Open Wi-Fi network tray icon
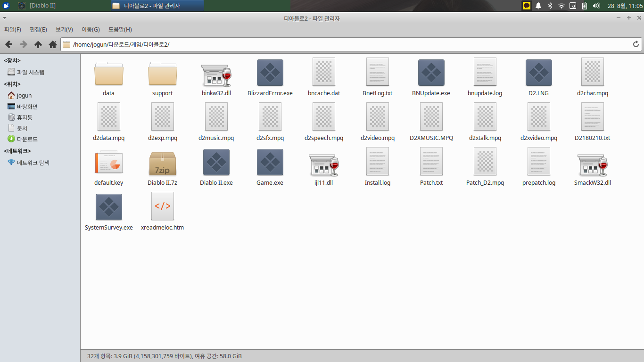644x362 pixels. pyautogui.click(x=561, y=6)
